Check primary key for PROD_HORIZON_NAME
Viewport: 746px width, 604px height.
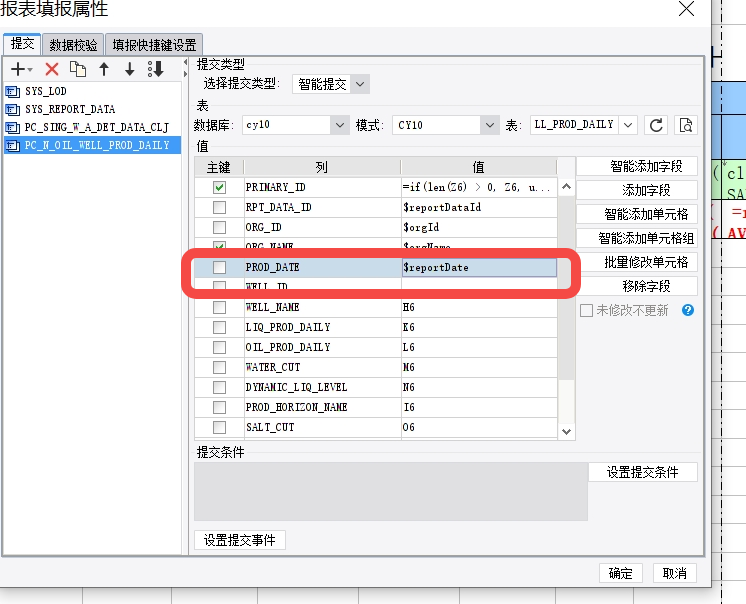point(219,407)
